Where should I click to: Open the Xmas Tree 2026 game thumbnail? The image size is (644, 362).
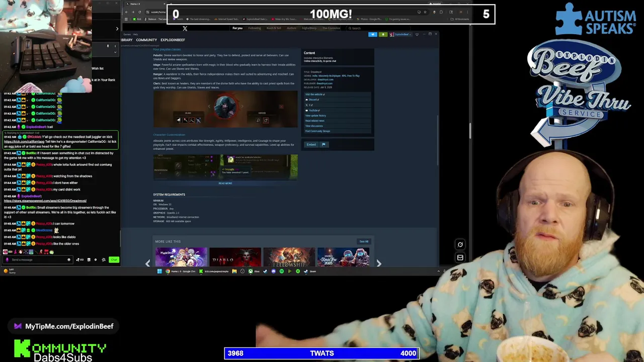[x=343, y=257]
